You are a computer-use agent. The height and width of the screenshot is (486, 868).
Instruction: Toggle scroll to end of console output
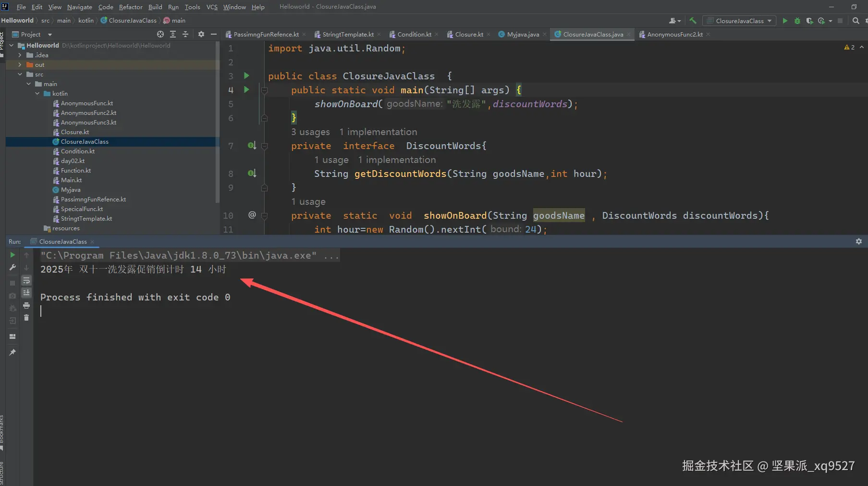26,293
